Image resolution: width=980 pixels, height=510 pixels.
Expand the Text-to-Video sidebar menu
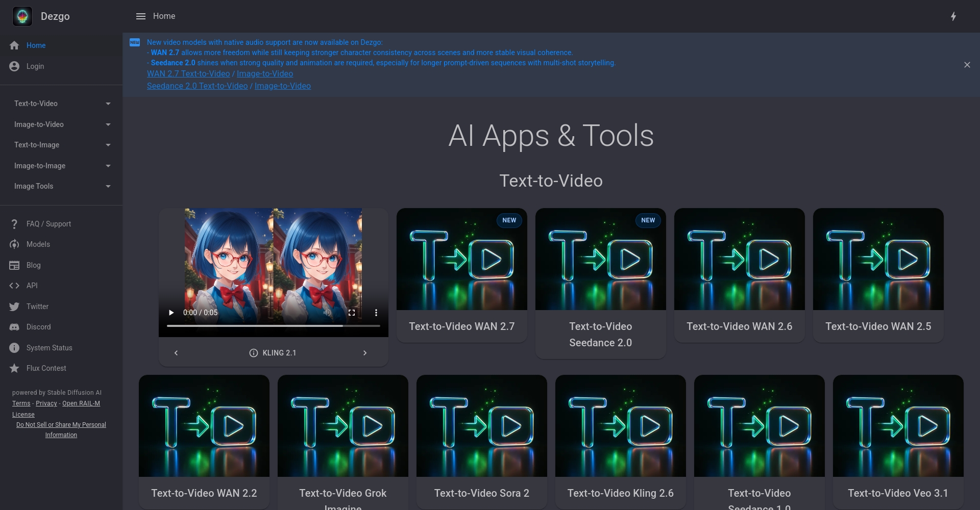click(61, 104)
